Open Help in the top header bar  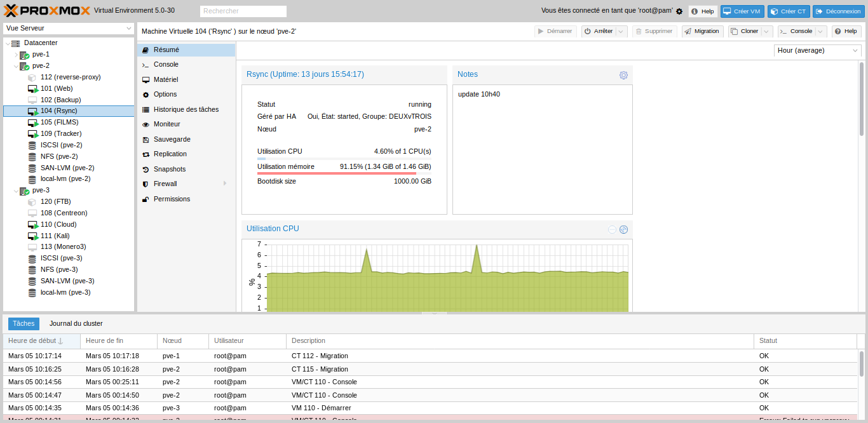[703, 11]
